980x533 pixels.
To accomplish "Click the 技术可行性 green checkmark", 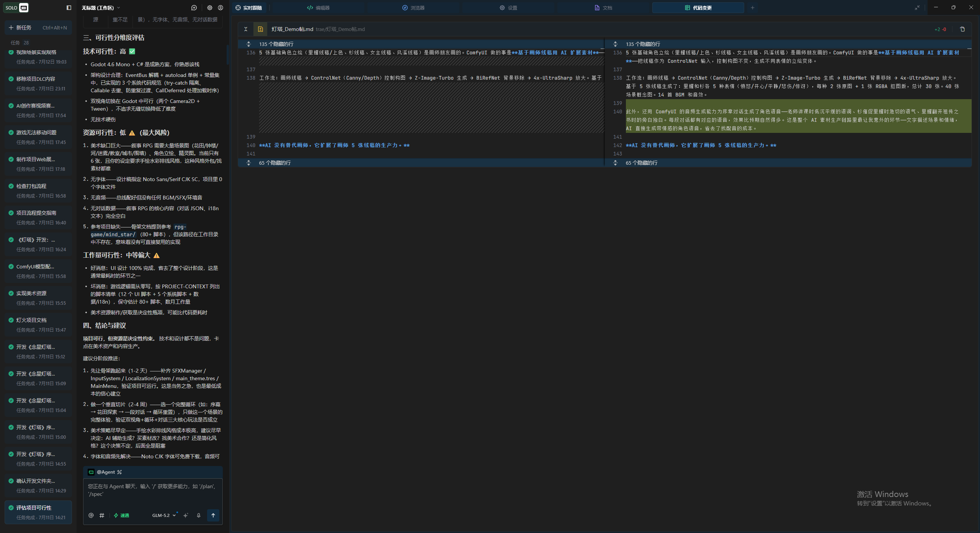I will coord(132,51).
